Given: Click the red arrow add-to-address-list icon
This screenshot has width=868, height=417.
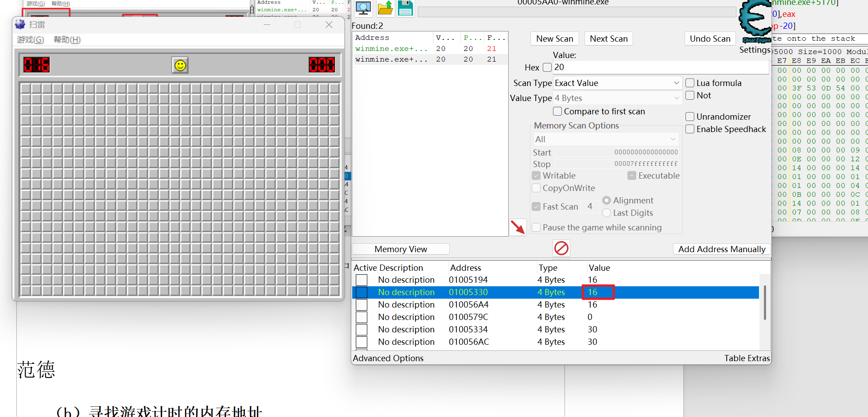Looking at the screenshot, I should pyautogui.click(x=518, y=227).
